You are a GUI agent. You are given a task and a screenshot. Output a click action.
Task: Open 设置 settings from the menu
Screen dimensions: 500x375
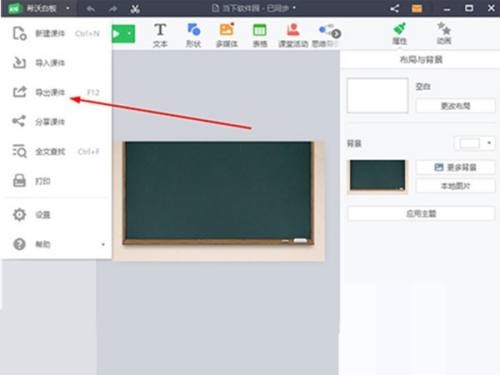point(57,214)
